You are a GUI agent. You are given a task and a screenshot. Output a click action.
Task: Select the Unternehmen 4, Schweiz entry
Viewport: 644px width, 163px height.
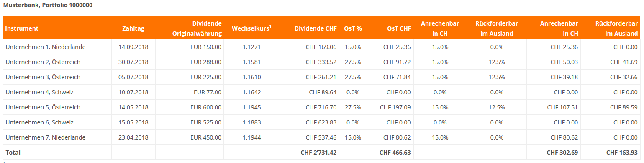click(x=39, y=92)
